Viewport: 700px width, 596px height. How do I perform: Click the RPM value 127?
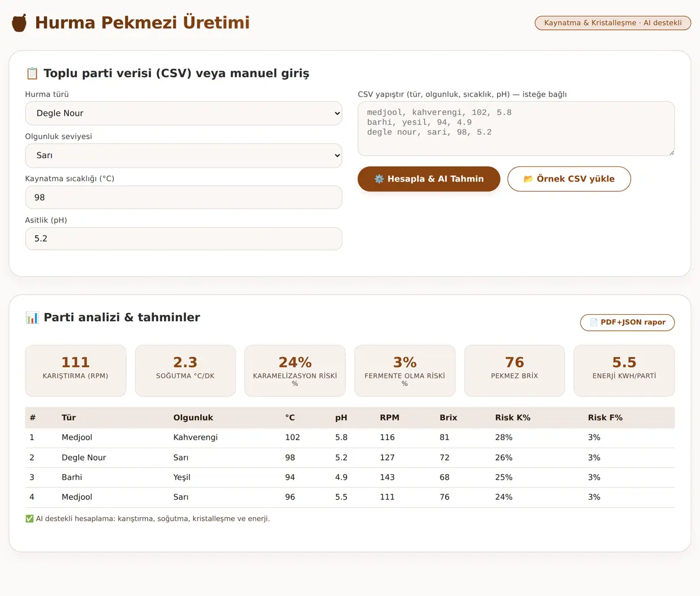click(387, 458)
